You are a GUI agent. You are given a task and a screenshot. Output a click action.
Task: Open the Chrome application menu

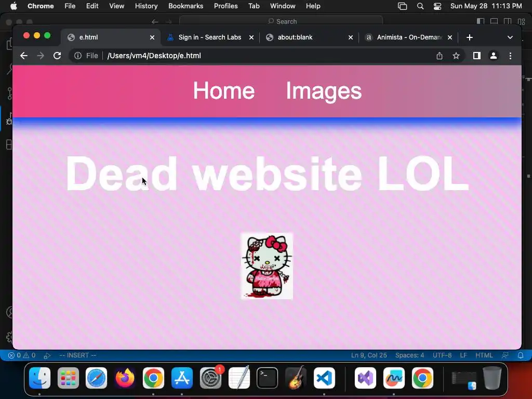tap(41, 6)
